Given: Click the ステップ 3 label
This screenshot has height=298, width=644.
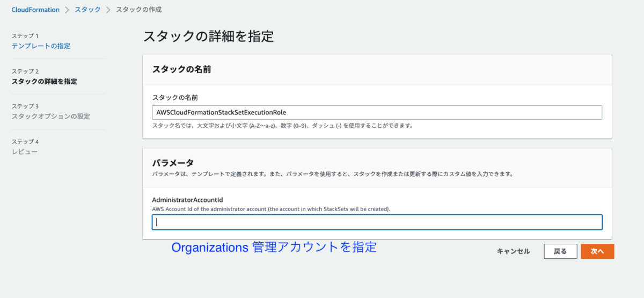Looking at the screenshot, I should (x=25, y=106).
